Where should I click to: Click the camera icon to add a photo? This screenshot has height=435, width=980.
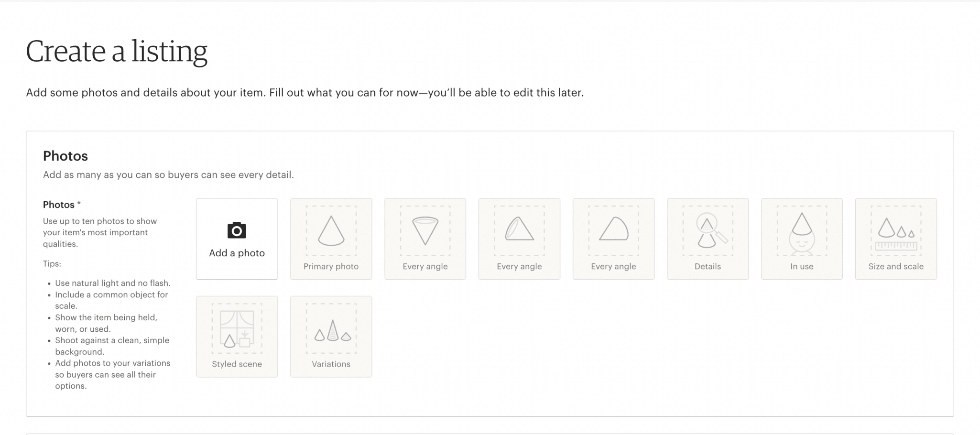click(x=236, y=231)
